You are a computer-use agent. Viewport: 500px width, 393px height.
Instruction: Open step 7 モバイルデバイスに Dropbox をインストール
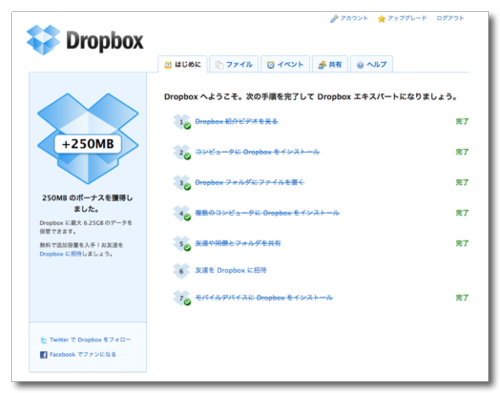point(264,298)
